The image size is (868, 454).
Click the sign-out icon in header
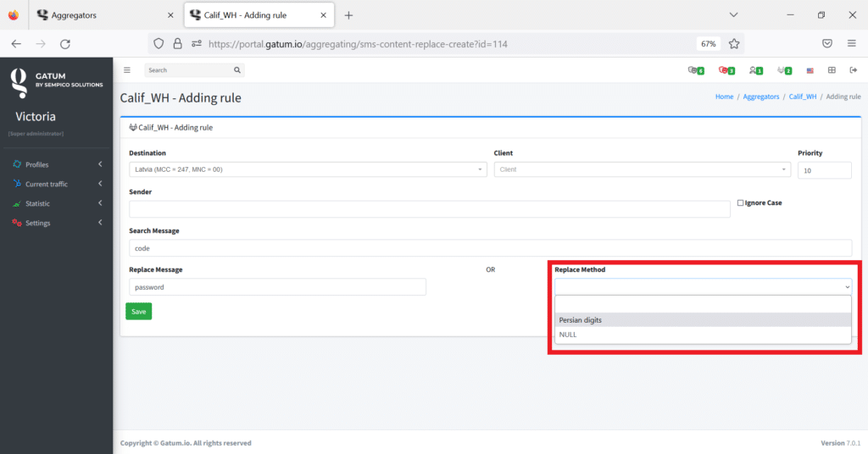tap(853, 69)
